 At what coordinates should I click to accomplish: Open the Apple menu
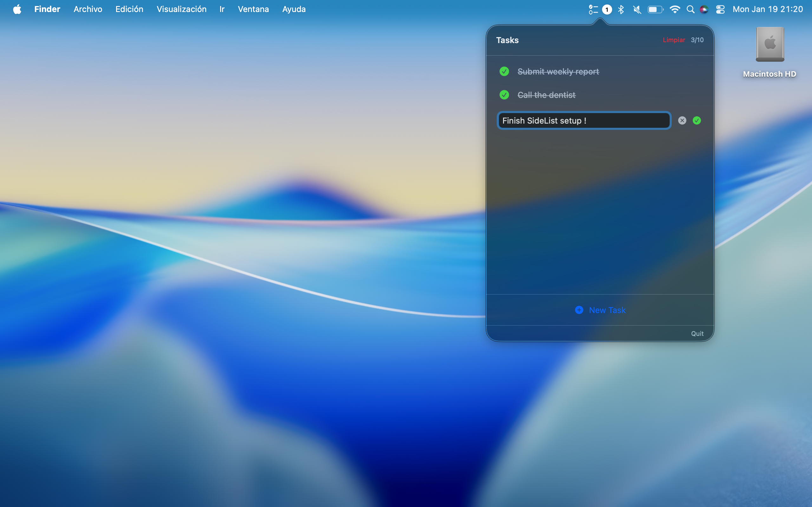coord(17,9)
